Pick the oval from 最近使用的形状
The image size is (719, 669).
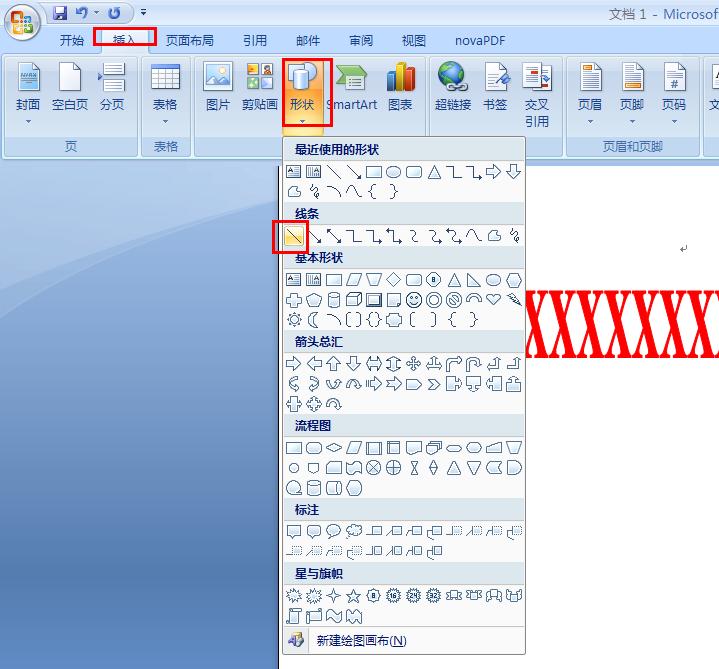point(393,172)
